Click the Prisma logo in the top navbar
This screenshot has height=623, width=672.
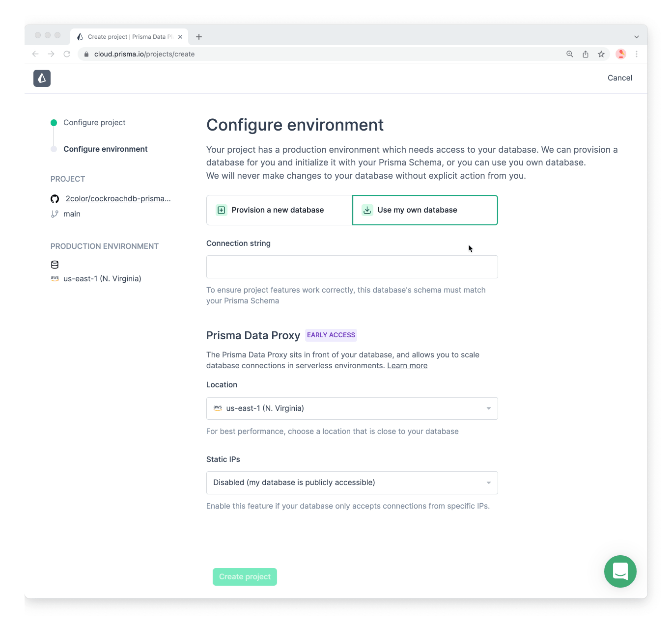42,78
